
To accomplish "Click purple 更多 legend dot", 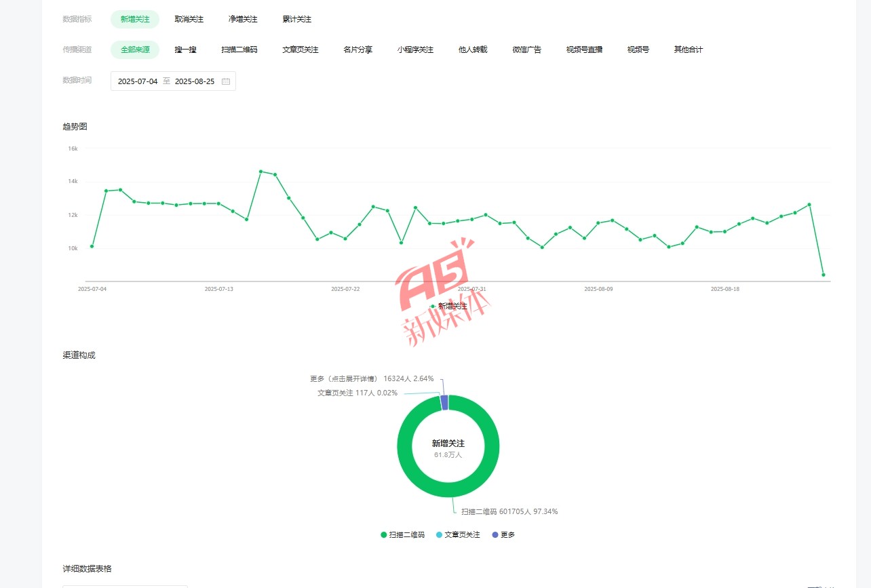I will 495,535.
